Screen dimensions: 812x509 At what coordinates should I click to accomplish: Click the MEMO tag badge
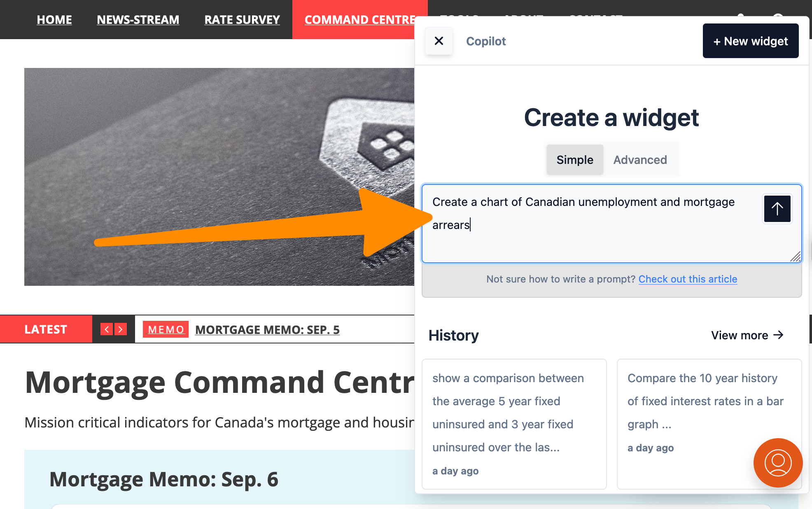coord(166,329)
